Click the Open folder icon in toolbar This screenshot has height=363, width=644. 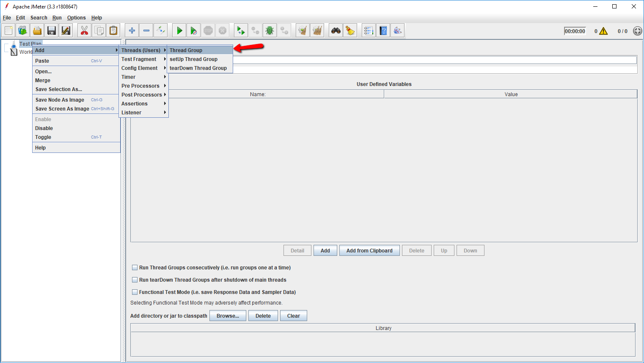pos(37,30)
